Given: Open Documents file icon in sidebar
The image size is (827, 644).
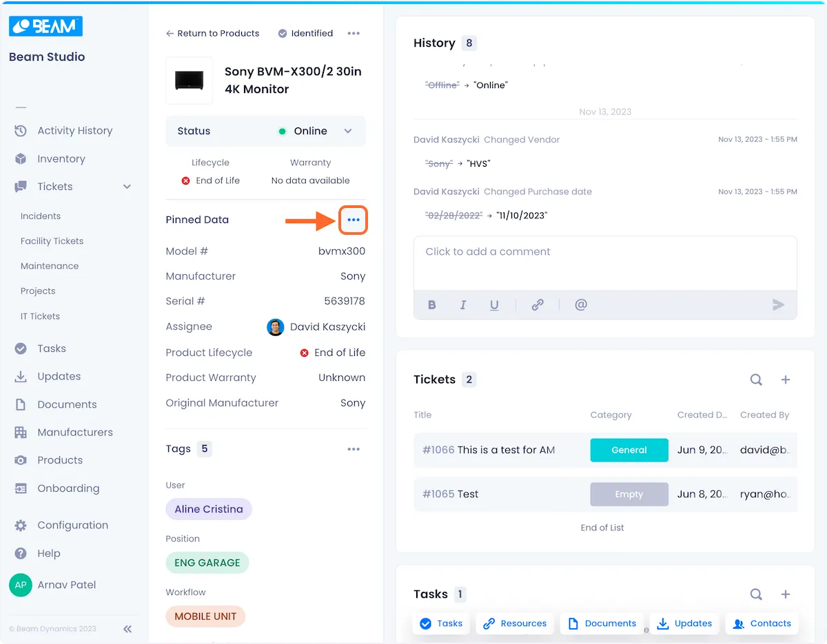Looking at the screenshot, I should point(21,404).
